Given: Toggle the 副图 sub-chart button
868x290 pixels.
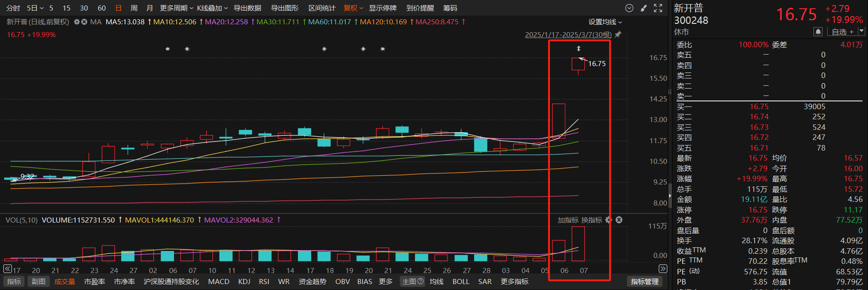Looking at the screenshot, I should pos(39,282).
